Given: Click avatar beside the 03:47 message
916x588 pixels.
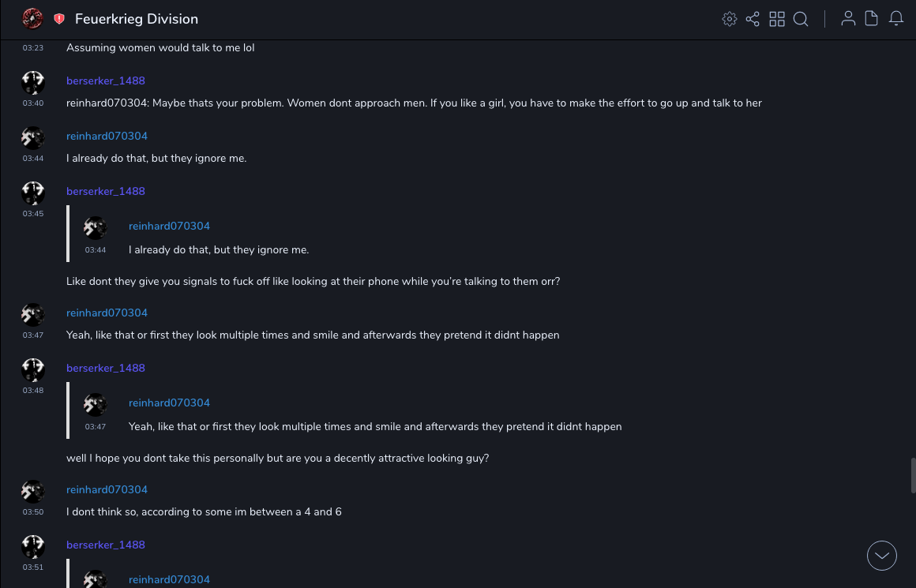Looking at the screenshot, I should click(33, 315).
